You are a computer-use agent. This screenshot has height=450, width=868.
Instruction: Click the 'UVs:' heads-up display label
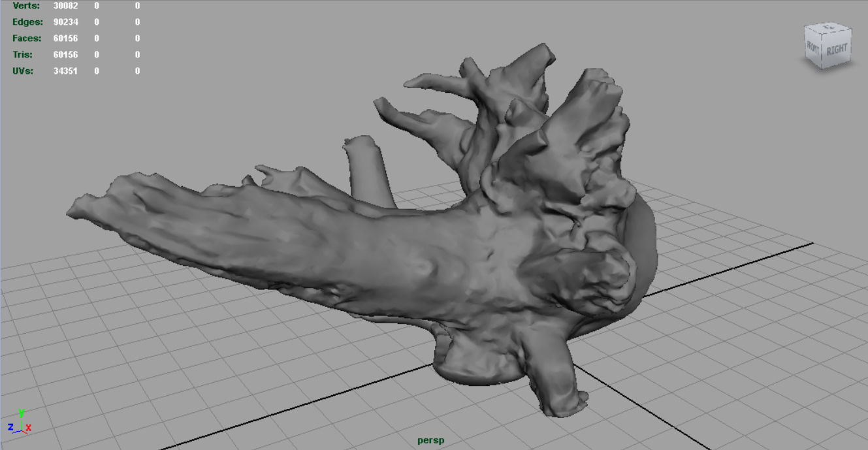[23, 71]
